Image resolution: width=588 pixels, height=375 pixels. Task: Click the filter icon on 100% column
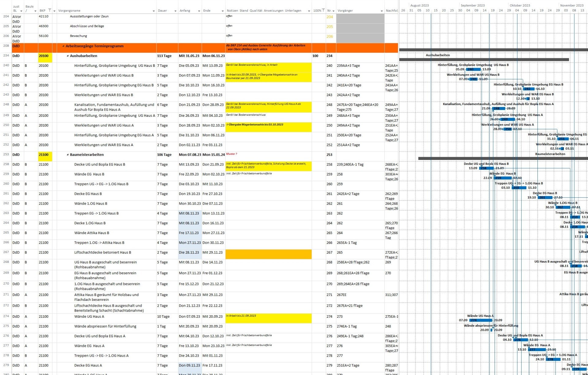point(323,10)
